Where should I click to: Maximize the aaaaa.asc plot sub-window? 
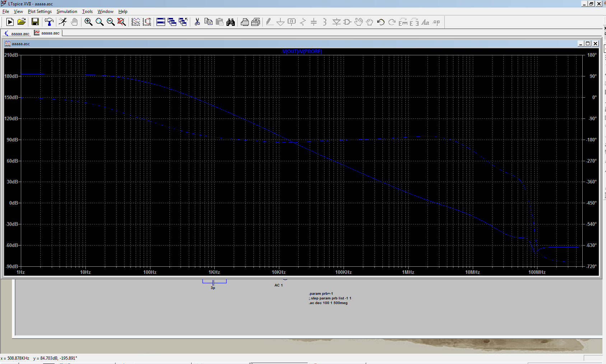pyautogui.click(x=588, y=43)
